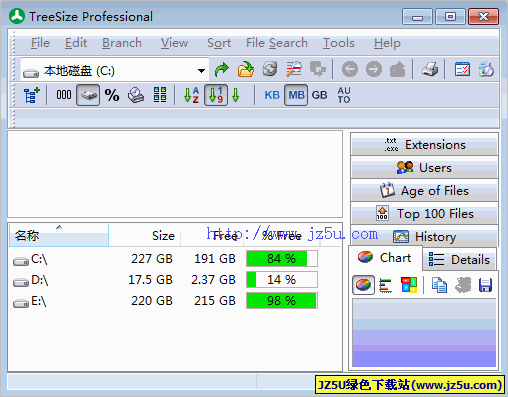Image resolution: width=508 pixels, height=397 pixels.
Task: Open the File Search menu
Action: [277, 43]
